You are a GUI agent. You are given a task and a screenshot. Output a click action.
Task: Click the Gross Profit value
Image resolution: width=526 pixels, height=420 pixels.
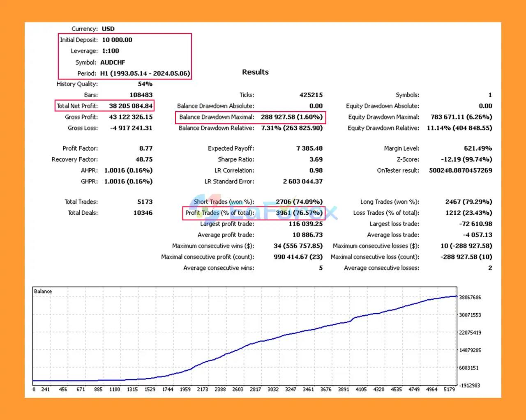tap(131, 117)
